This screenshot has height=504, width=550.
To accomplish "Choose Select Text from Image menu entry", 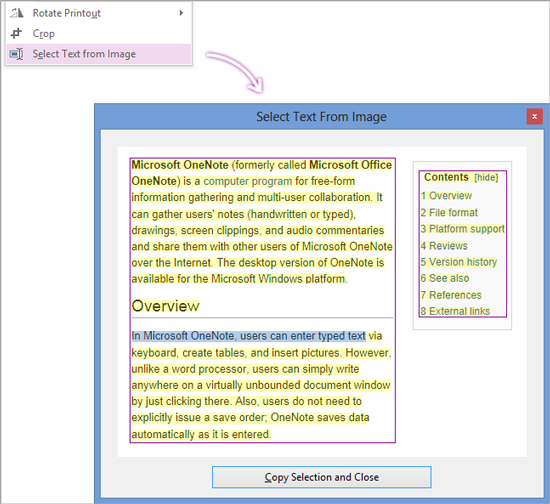I will [99, 54].
